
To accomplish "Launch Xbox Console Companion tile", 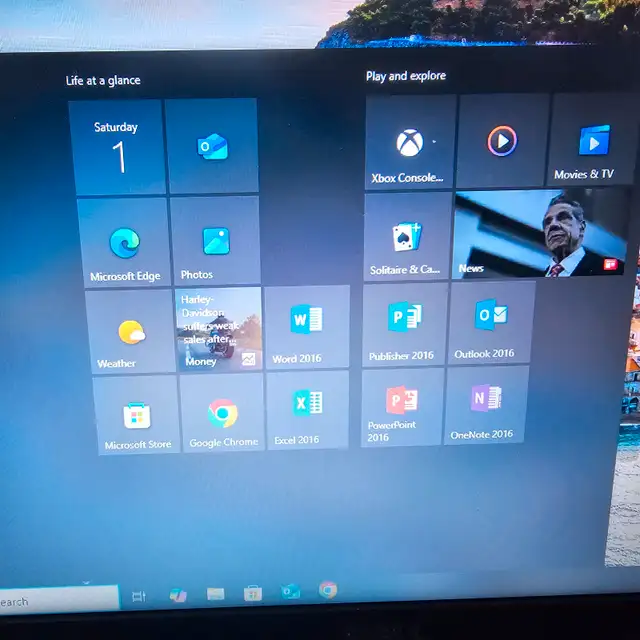I will (x=409, y=143).
